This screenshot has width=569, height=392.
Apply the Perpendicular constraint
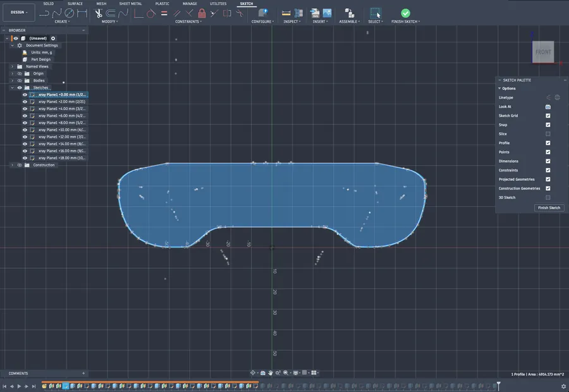pyautogui.click(x=189, y=13)
